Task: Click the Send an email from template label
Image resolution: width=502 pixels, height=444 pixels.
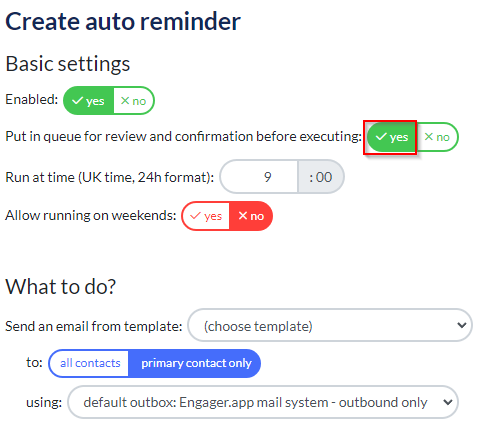Action: (94, 326)
